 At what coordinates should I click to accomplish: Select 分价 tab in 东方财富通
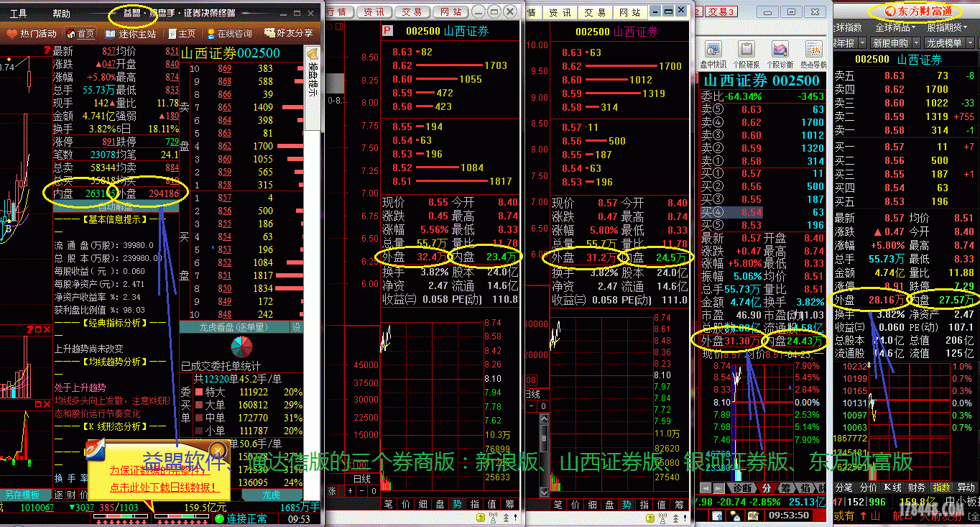point(869,487)
